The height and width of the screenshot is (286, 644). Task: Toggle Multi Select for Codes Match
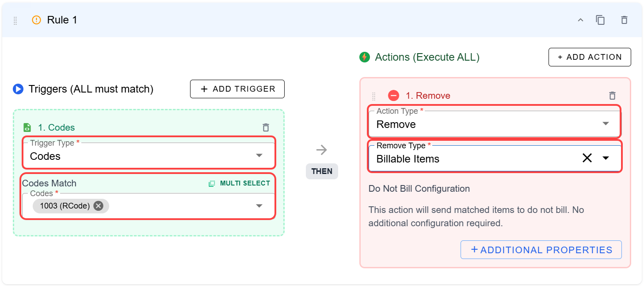coord(240,183)
